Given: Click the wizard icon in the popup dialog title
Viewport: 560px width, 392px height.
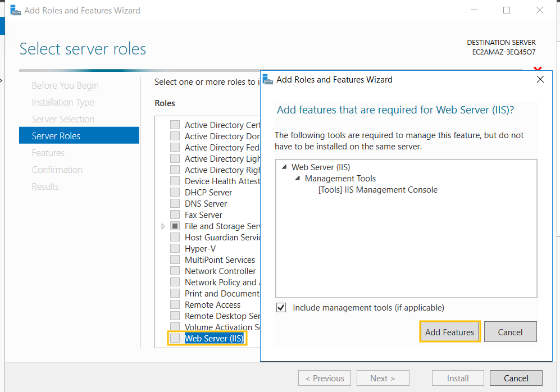Looking at the screenshot, I should point(268,79).
